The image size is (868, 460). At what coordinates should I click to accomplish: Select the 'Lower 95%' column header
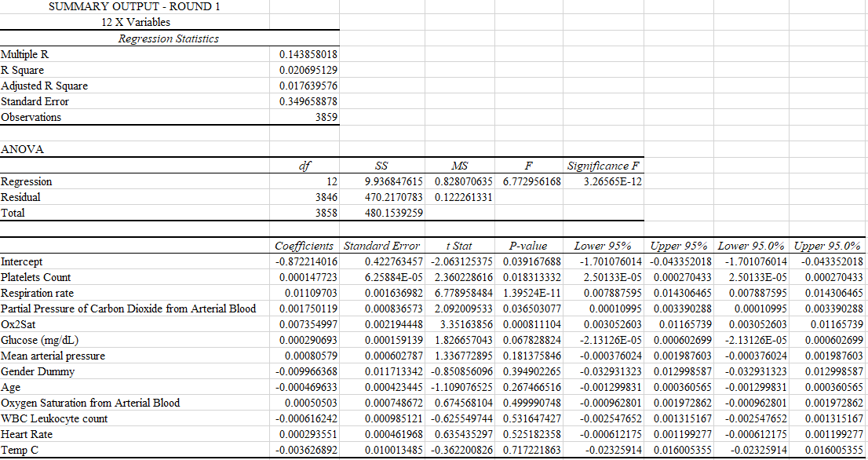tap(604, 246)
